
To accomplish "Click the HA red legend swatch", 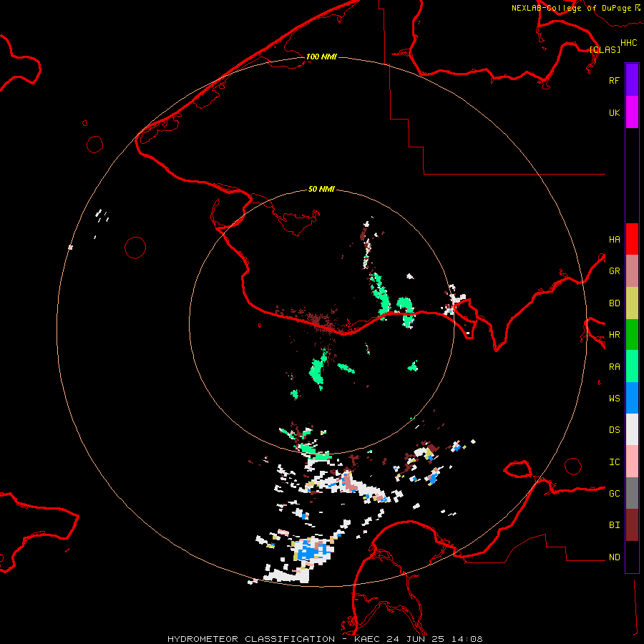I will [x=632, y=239].
